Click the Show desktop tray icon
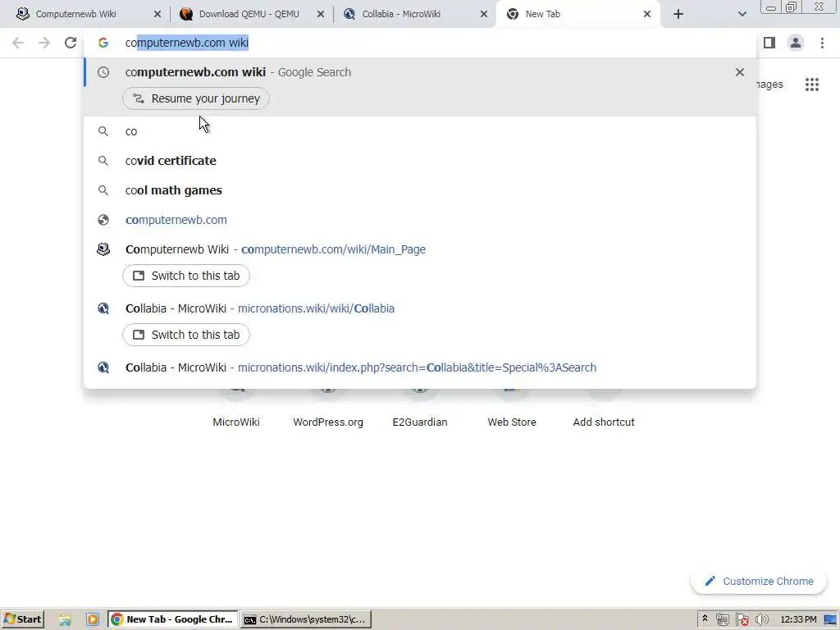Viewport: 840px width, 630px height. tap(830, 620)
